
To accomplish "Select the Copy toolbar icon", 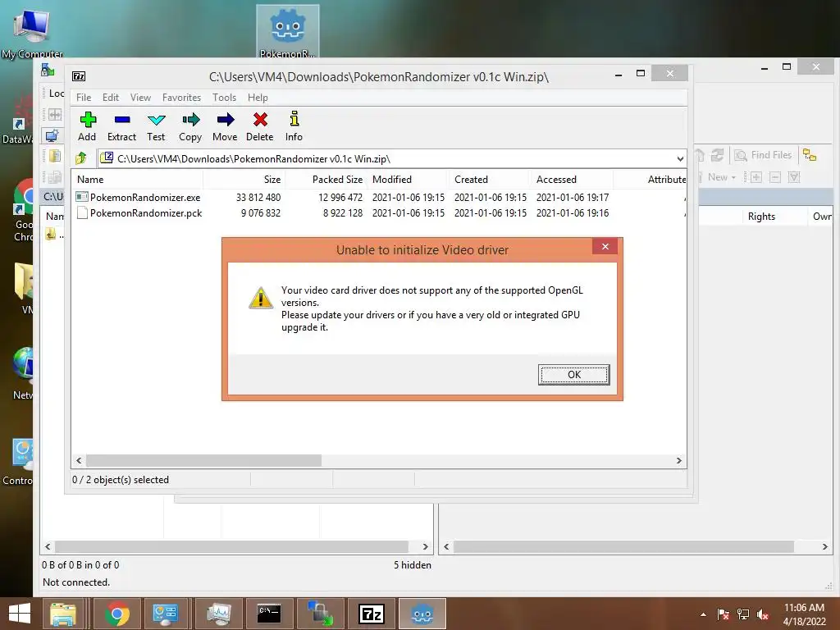I will tap(190, 126).
